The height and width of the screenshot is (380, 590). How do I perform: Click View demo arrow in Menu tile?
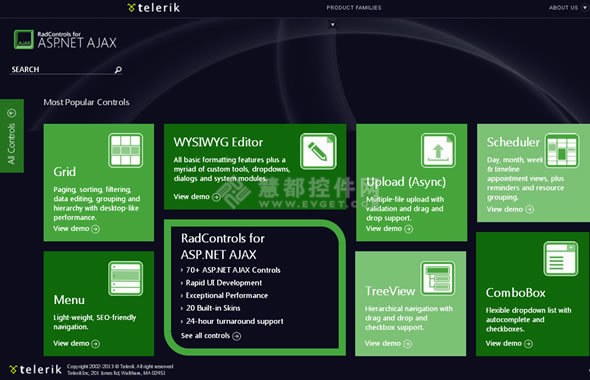(x=96, y=344)
